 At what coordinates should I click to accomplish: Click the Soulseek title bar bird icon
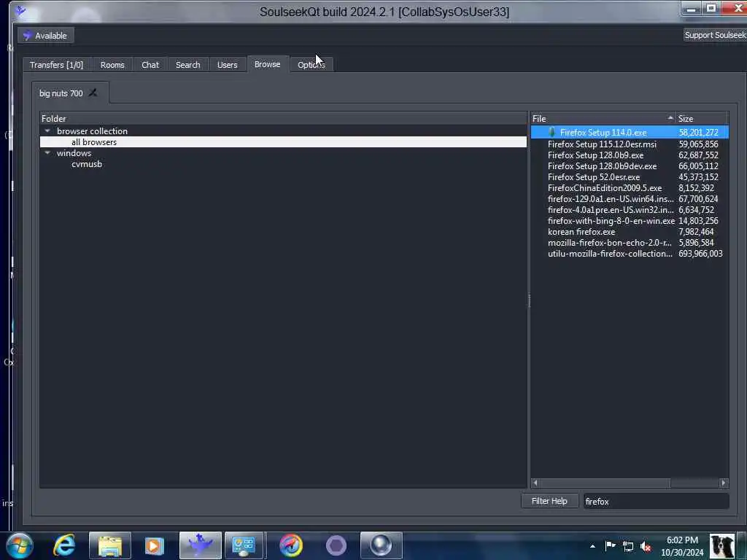pyautogui.click(x=20, y=10)
